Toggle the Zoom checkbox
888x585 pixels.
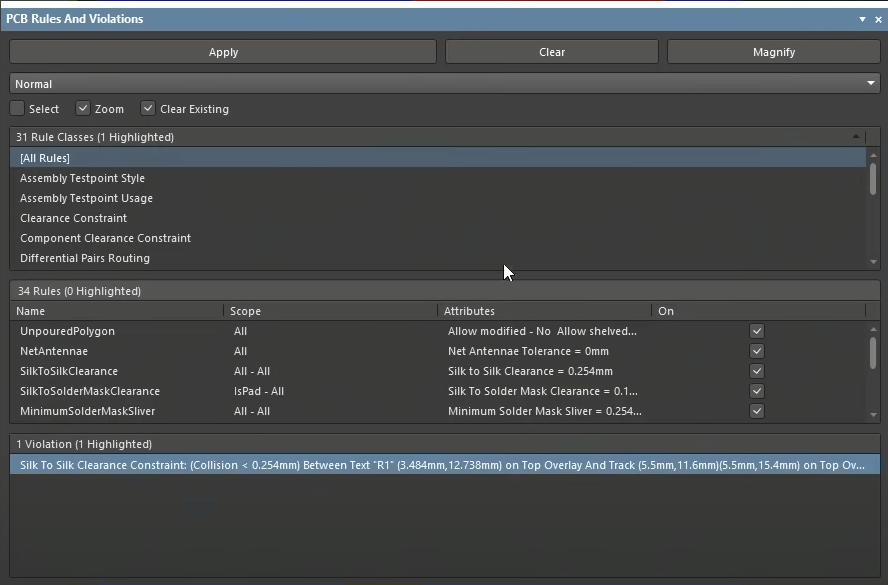click(x=84, y=109)
